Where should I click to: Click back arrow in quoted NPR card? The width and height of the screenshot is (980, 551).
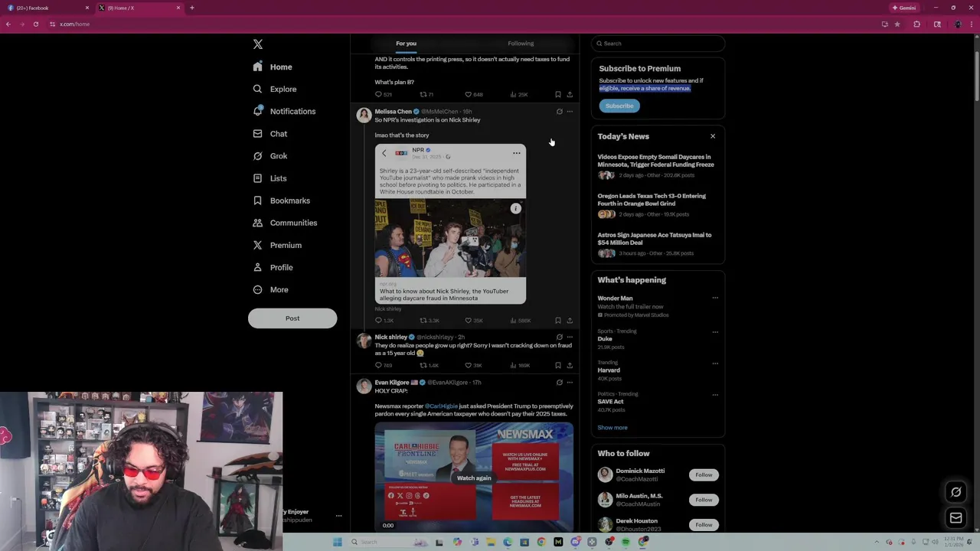tap(384, 153)
